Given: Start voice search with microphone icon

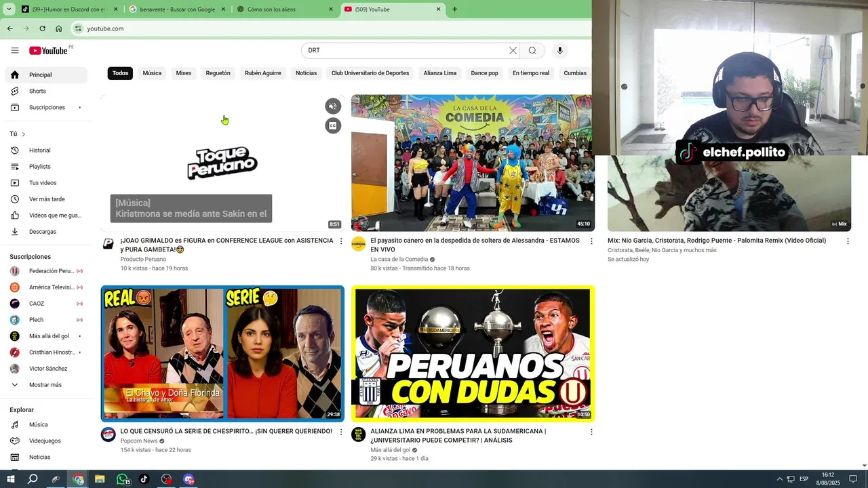Looking at the screenshot, I should coord(559,50).
